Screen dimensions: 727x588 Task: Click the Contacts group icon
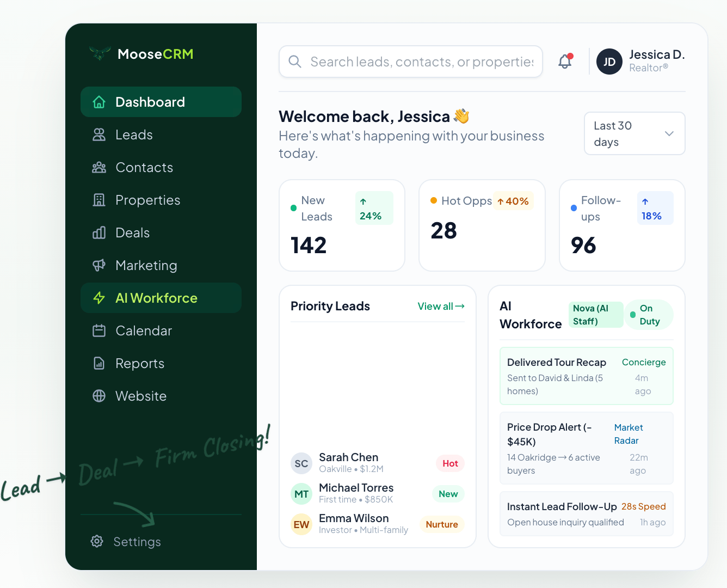pyautogui.click(x=99, y=167)
